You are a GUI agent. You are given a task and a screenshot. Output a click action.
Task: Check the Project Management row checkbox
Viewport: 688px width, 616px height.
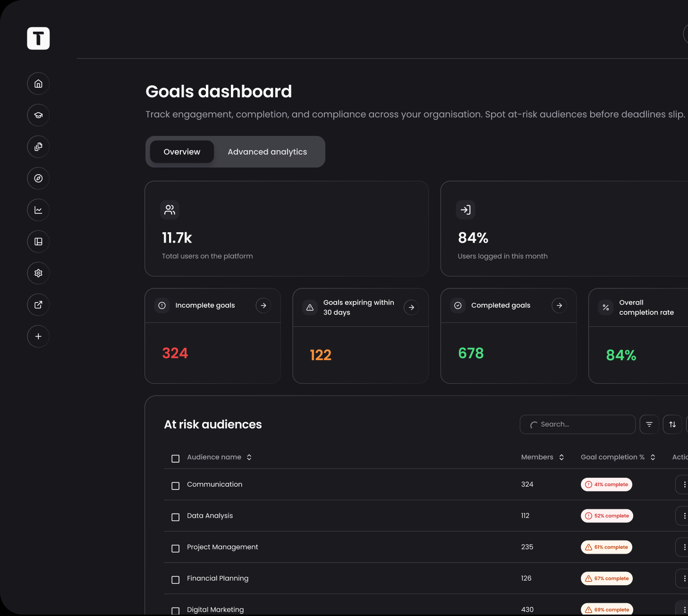tap(176, 548)
